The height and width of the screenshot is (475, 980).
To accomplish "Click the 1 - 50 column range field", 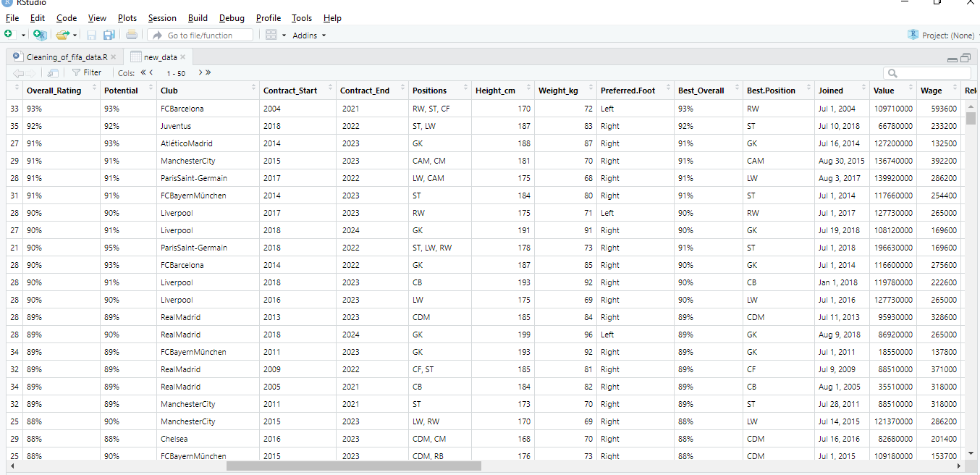I will click(176, 73).
